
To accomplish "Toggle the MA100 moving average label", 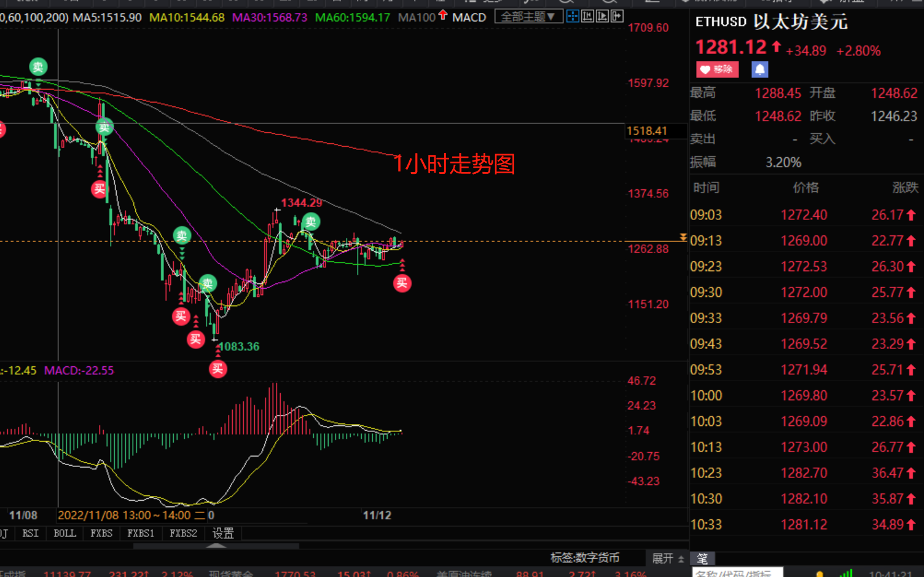I will click(417, 17).
